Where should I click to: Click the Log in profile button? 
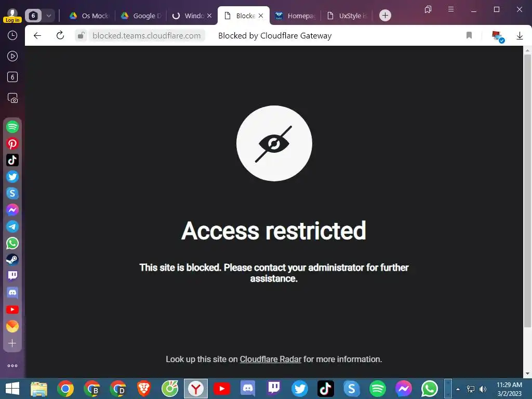click(x=12, y=16)
